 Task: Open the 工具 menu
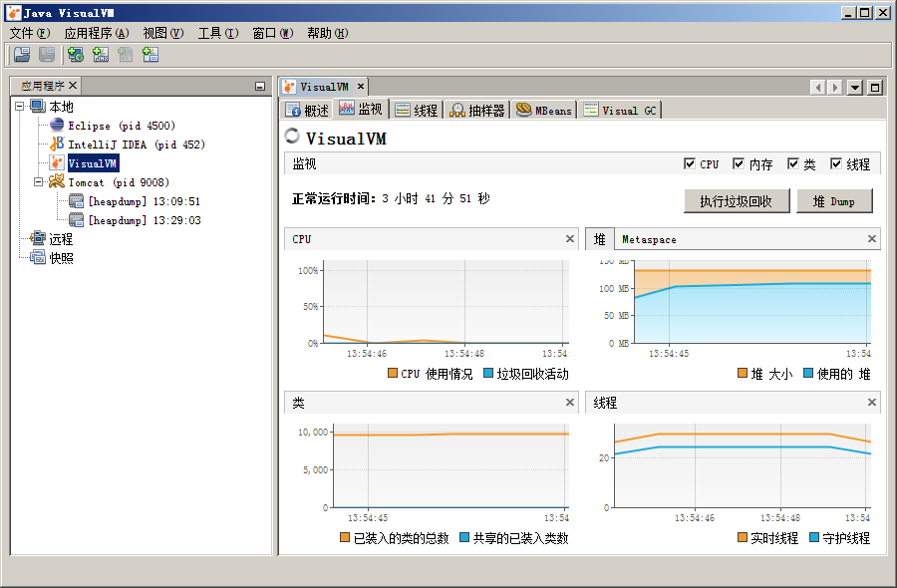coord(218,33)
